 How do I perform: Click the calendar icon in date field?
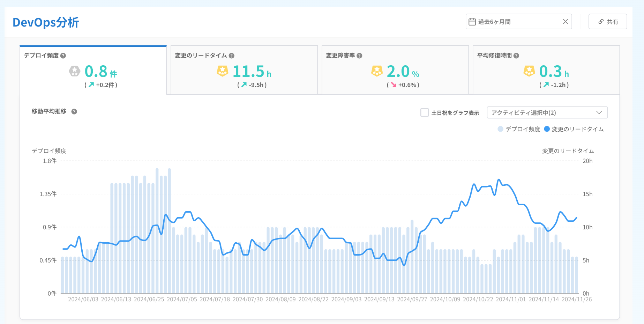pyautogui.click(x=472, y=22)
